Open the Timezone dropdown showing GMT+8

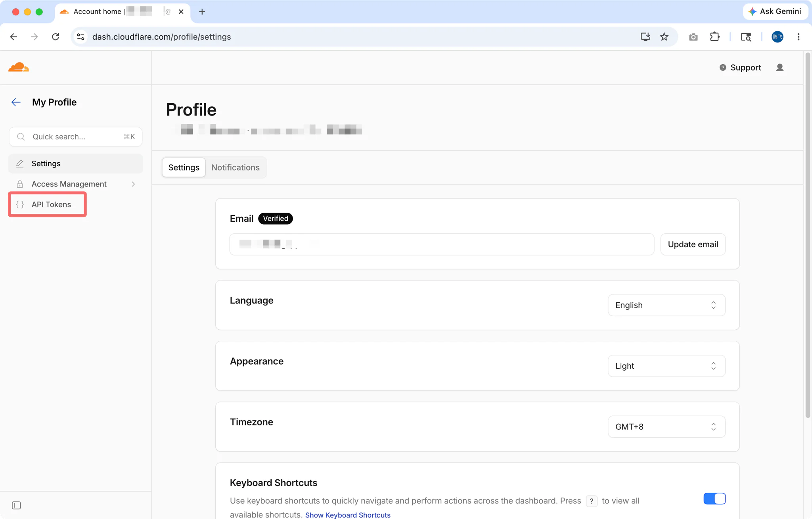click(x=666, y=427)
